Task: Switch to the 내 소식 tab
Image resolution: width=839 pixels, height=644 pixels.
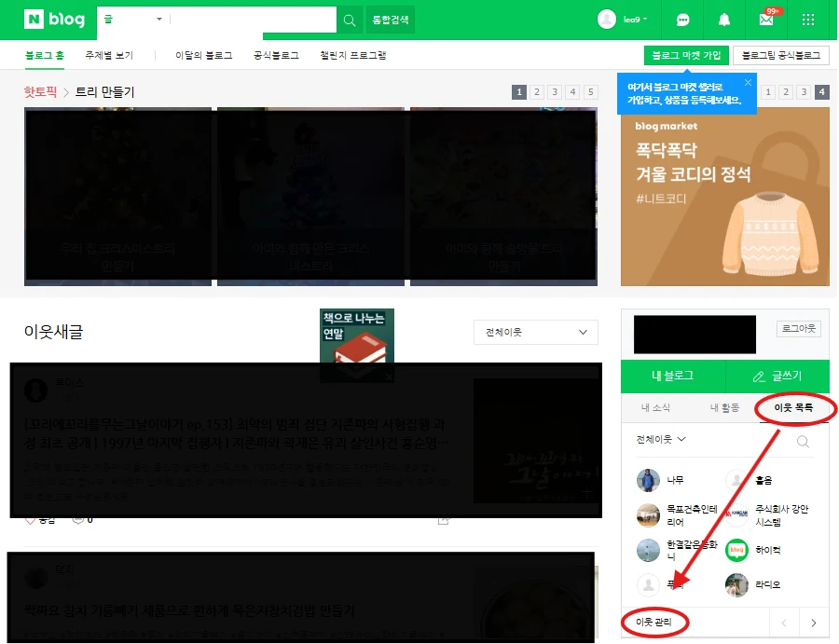Action: click(x=655, y=407)
